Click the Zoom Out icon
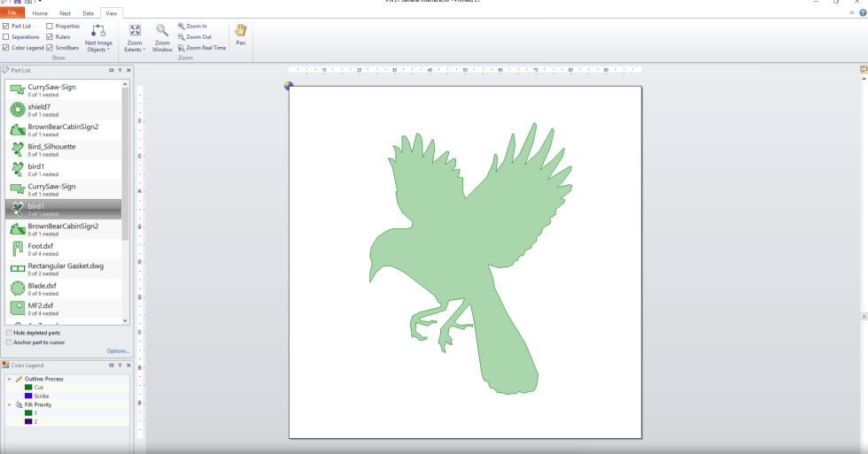 pyautogui.click(x=182, y=37)
